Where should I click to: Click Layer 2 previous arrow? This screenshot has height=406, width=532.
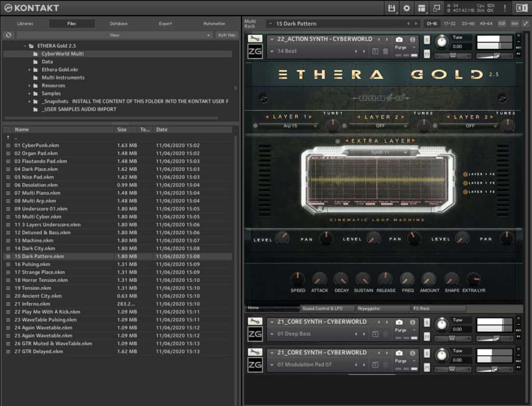point(358,117)
